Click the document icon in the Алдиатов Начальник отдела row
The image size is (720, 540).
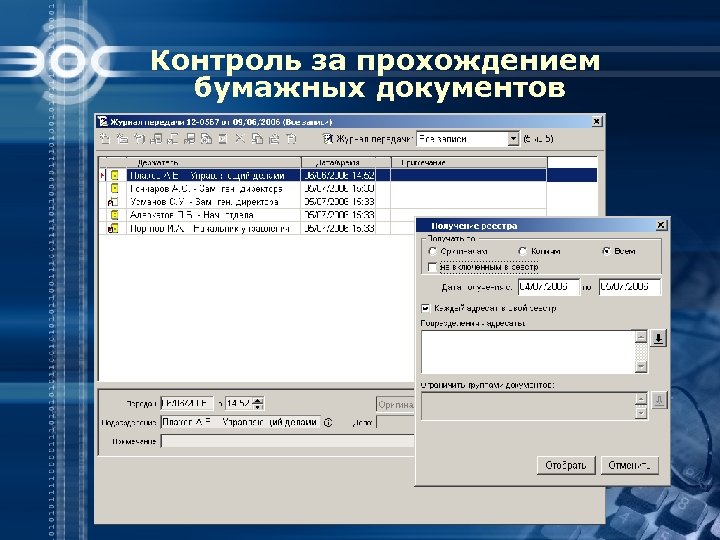click(x=115, y=214)
